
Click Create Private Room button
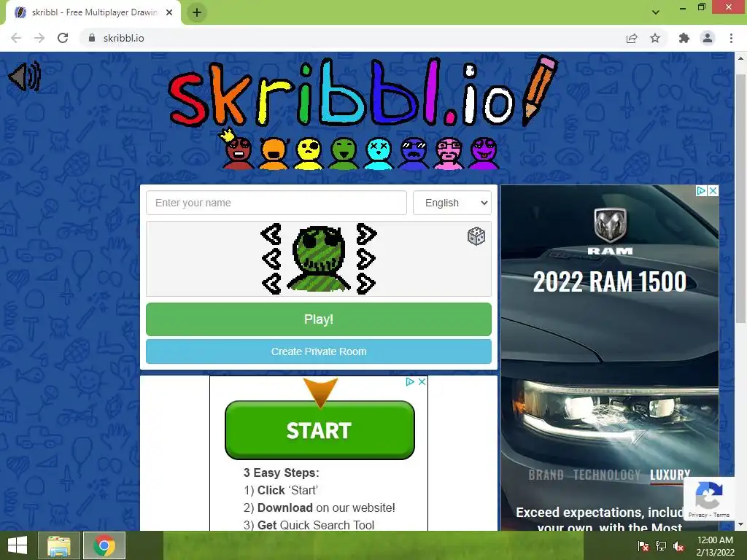[x=319, y=351]
